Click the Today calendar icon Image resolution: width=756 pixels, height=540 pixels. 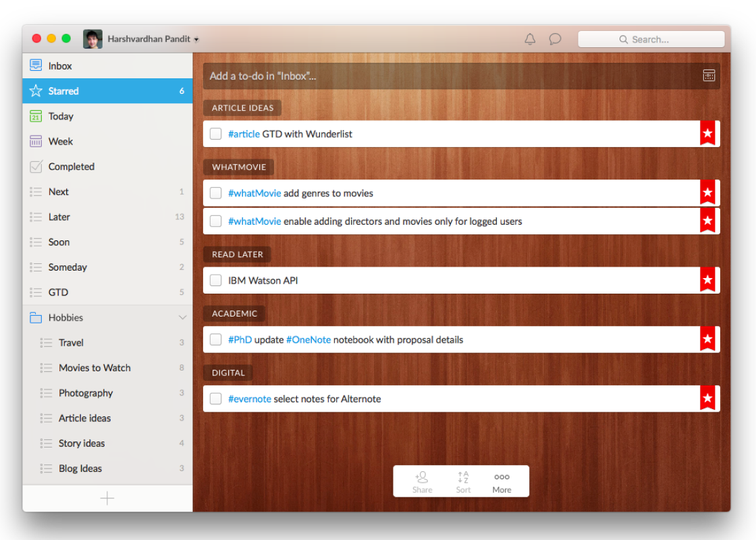[x=36, y=116]
